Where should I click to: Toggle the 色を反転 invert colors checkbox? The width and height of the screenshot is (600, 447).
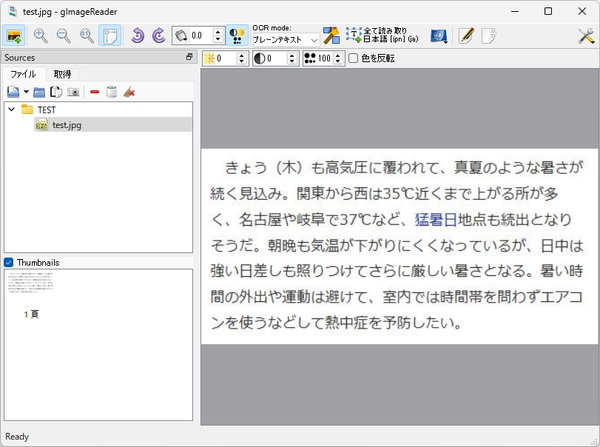[353, 58]
